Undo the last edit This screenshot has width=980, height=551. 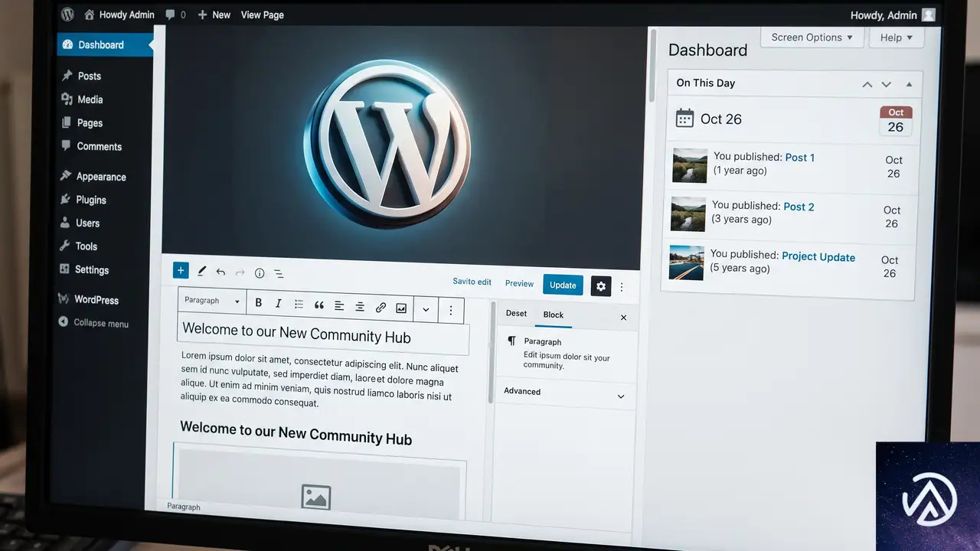coord(220,272)
